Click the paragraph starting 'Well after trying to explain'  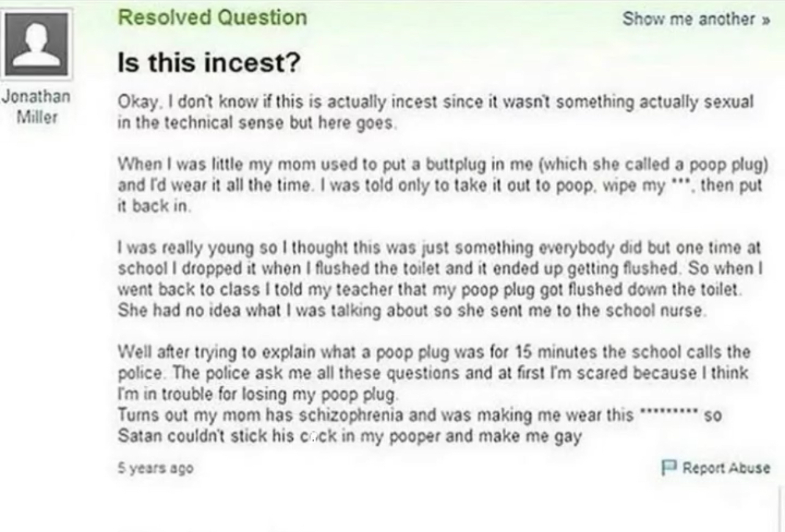[433, 372]
